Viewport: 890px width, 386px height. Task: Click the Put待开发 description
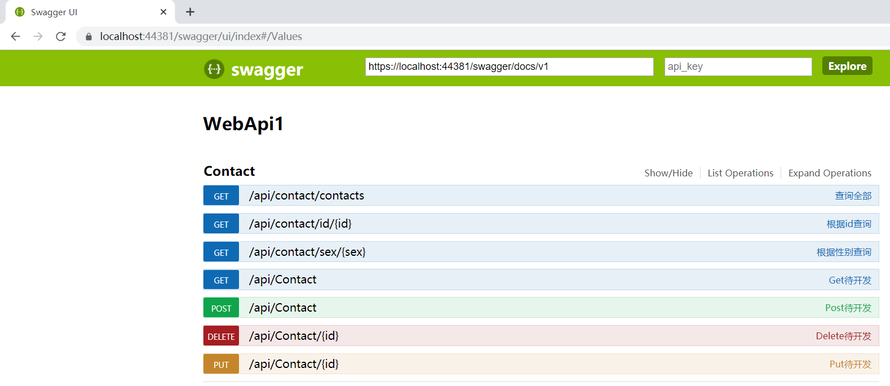850,364
